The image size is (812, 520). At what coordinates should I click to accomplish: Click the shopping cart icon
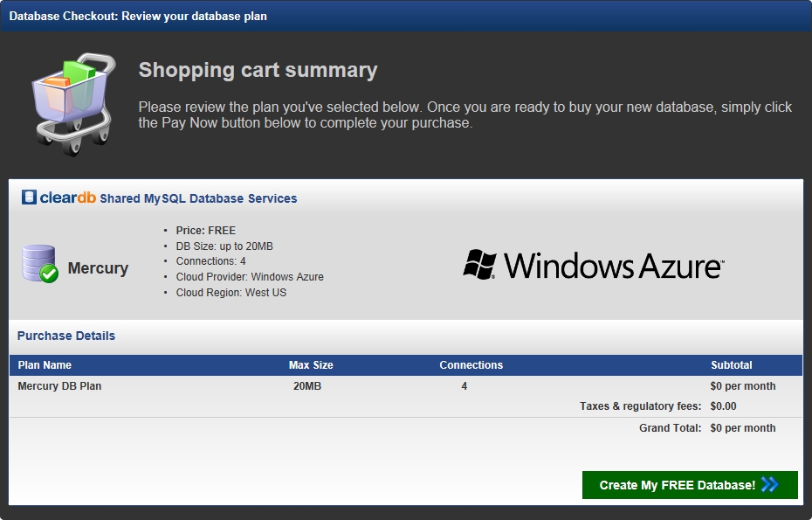(73, 104)
